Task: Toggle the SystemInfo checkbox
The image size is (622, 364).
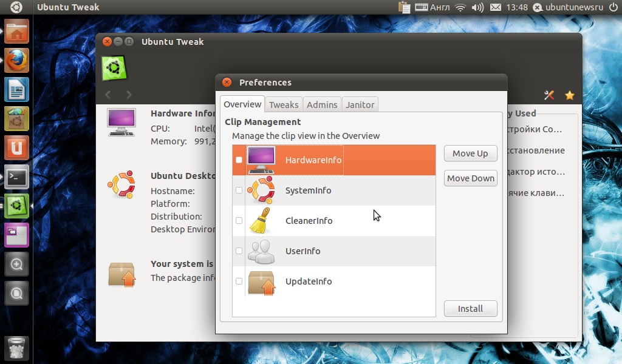Action: 239,190
